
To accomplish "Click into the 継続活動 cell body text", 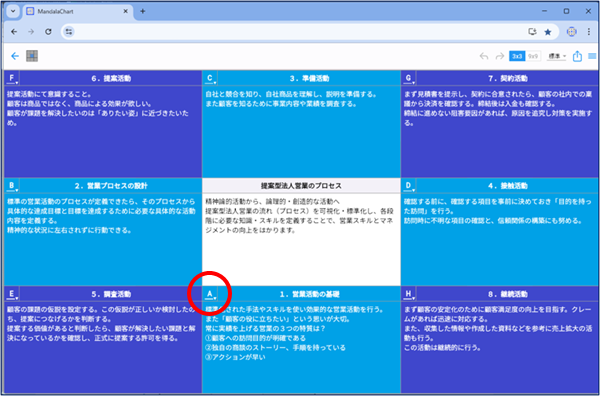I will click(x=499, y=347).
